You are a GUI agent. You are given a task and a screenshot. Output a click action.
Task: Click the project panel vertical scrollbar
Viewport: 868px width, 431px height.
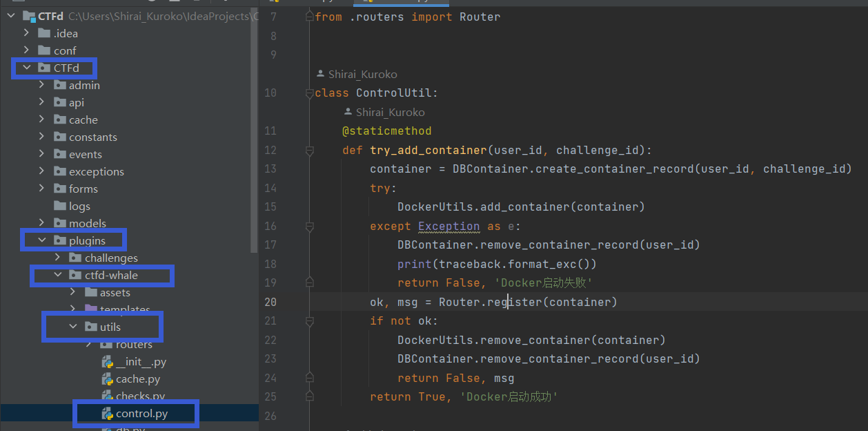tap(255, 138)
